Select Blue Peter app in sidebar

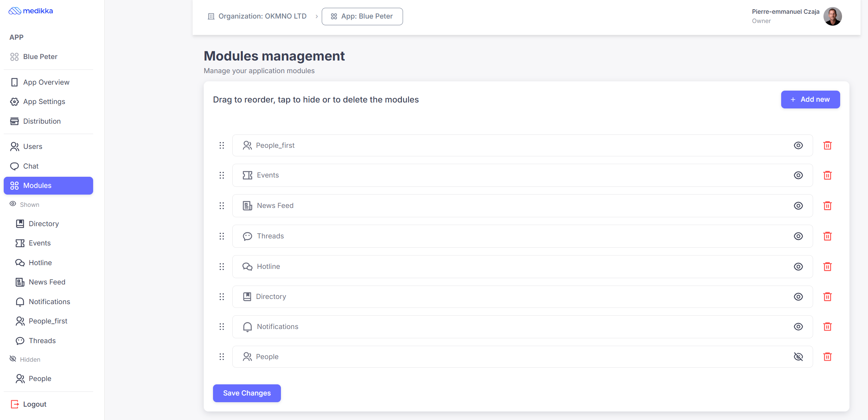(40, 57)
